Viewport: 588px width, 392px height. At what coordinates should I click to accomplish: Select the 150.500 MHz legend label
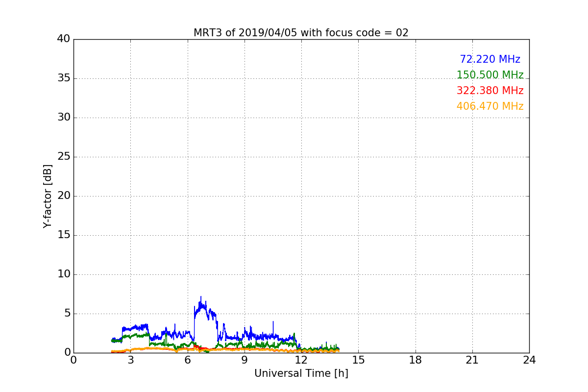pyautogui.click(x=490, y=75)
